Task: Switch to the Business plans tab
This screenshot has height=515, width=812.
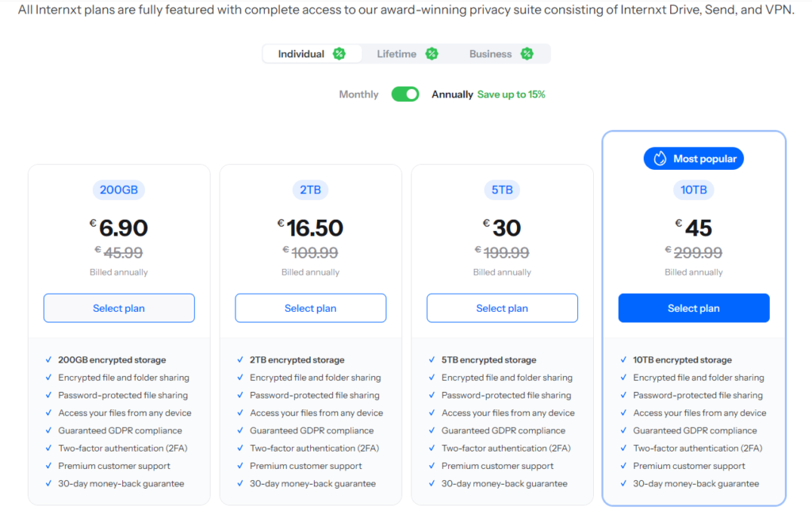Action: point(501,54)
